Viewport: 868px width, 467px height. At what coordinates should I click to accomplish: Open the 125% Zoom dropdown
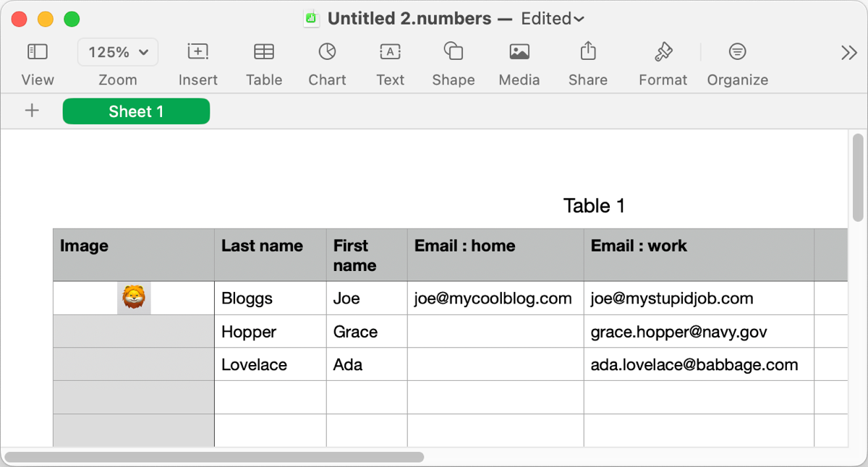click(118, 52)
